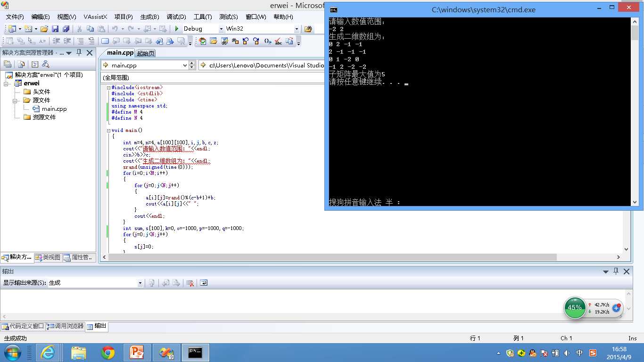Decrease line indent toolbar icon

(56, 41)
